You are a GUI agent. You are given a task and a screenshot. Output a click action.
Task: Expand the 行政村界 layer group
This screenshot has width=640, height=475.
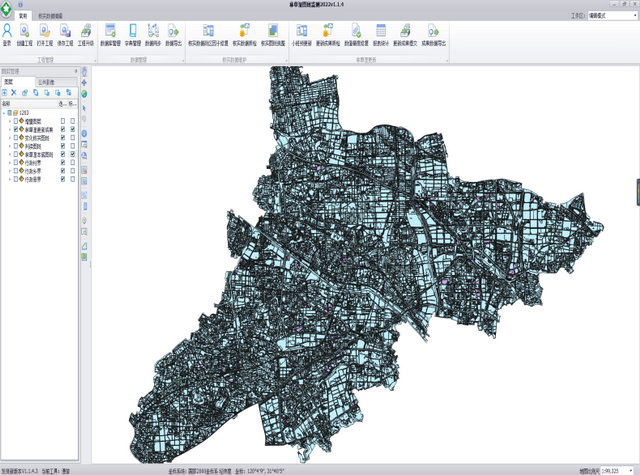[x=10, y=162]
